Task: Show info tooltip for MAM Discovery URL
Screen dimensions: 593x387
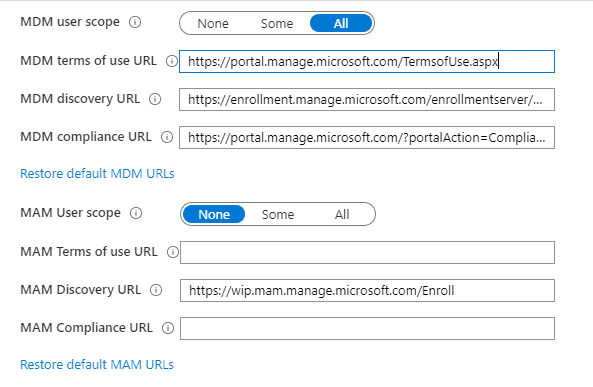Action: [156, 290]
